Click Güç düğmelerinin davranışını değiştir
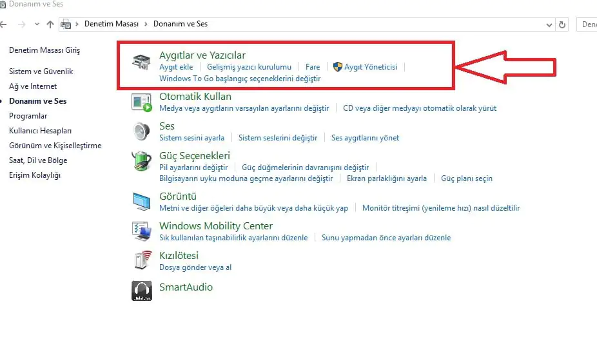The height and width of the screenshot is (364, 597). (x=306, y=168)
